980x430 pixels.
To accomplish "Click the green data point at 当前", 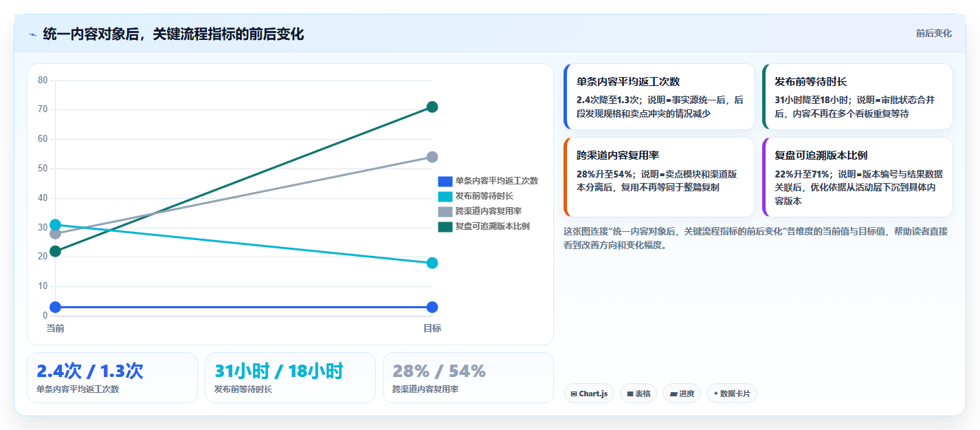I will [55, 251].
